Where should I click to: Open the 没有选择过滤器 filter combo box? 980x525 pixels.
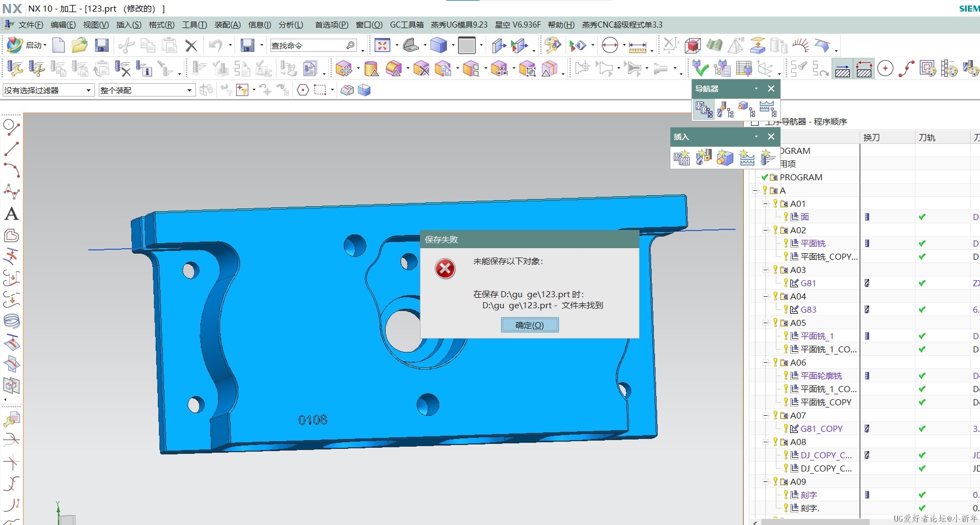(x=48, y=90)
